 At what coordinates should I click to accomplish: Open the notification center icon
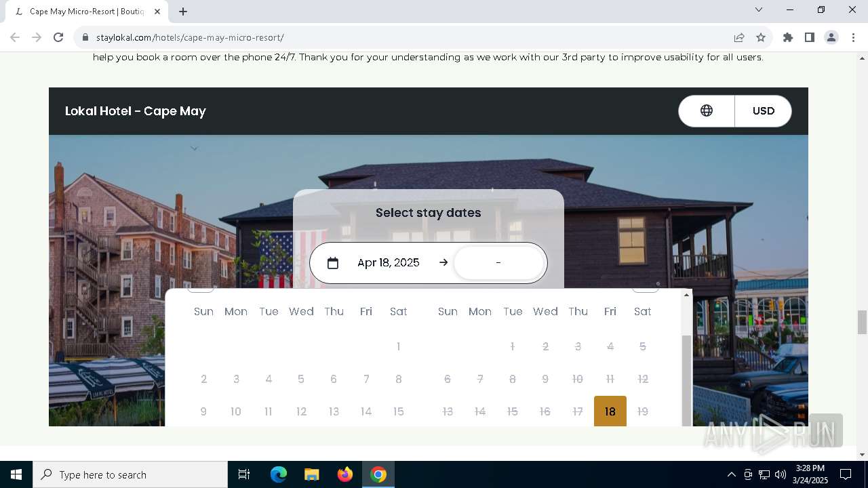[846, 474]
